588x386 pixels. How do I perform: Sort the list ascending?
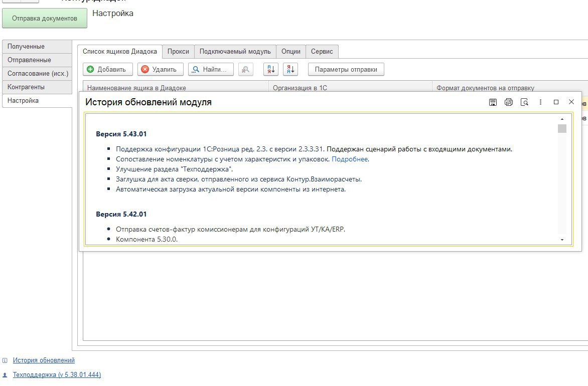point(271,69)
